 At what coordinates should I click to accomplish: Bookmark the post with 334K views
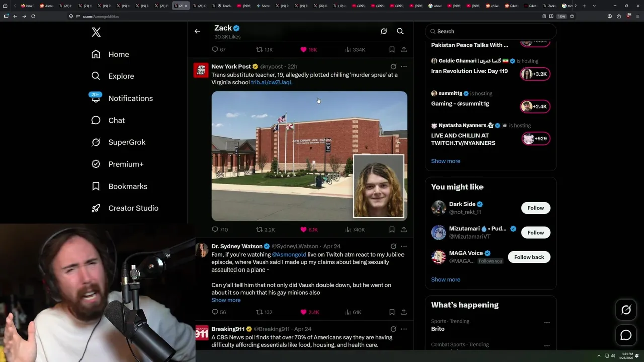pyautogui.click(x=392, y=50)
